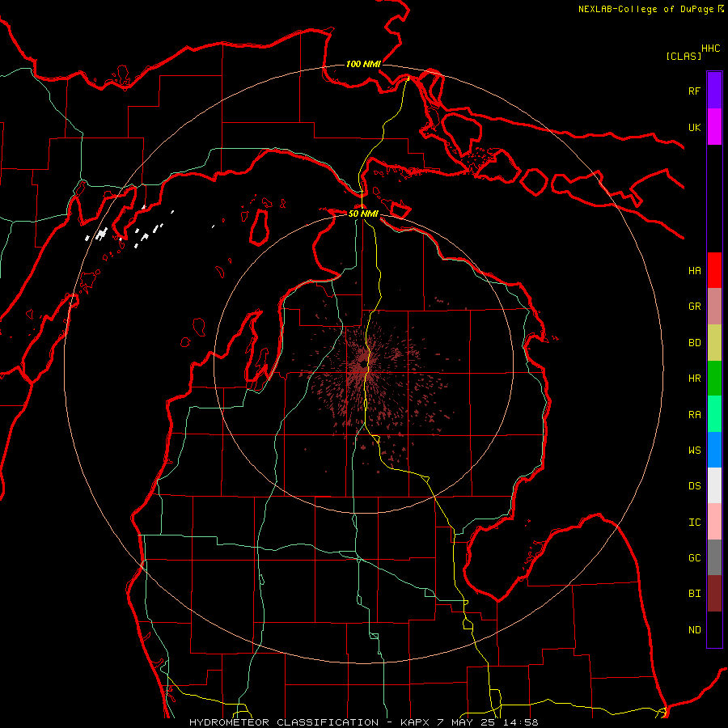The image size is (728, 728).
Task: Click the BI dark red legend swatch
Action: coord(714,594)
